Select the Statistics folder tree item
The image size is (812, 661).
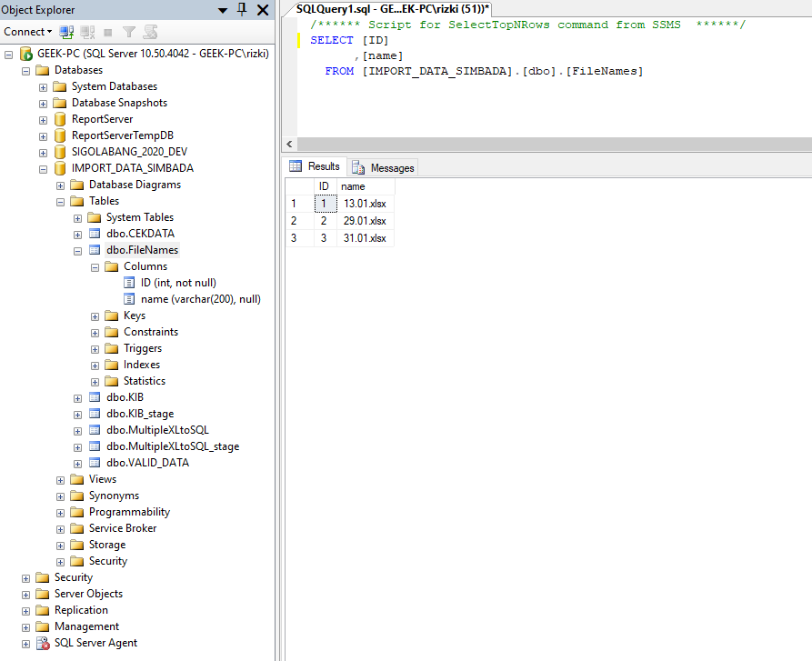pyautogui.click(x=145, y=381)
